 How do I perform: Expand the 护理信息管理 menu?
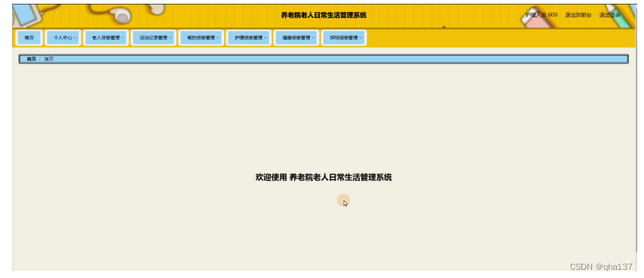(249, 38)
